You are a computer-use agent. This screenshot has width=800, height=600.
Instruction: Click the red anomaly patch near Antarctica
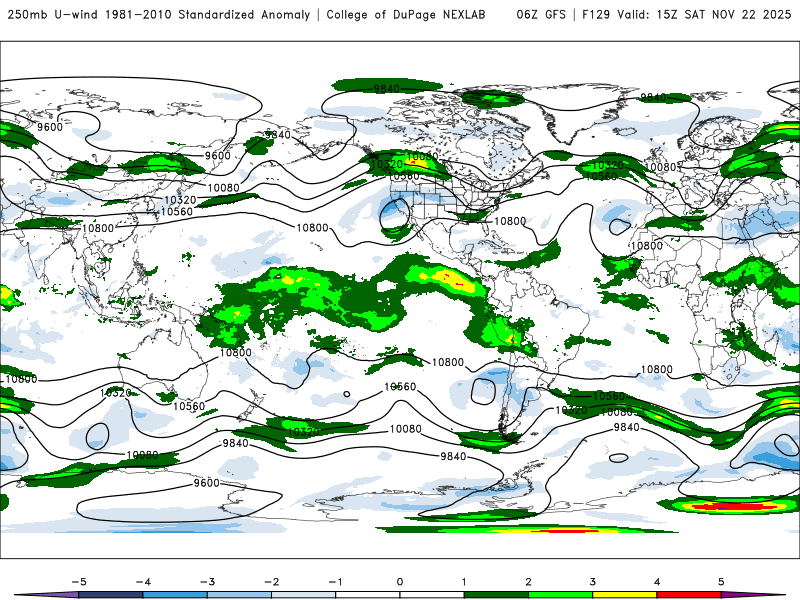coord(731,506)
